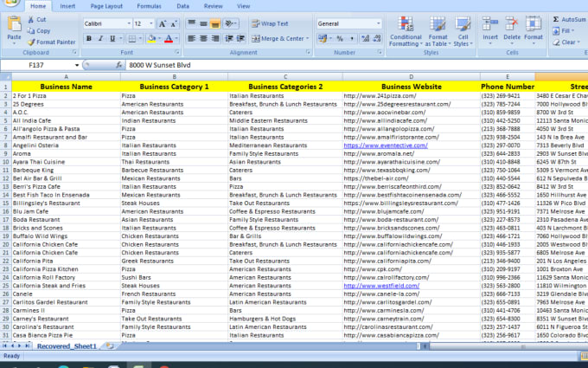Viewport: 588px width, 368px height.
Task: Decrease decimal places
Action: (x=376, y=38)
